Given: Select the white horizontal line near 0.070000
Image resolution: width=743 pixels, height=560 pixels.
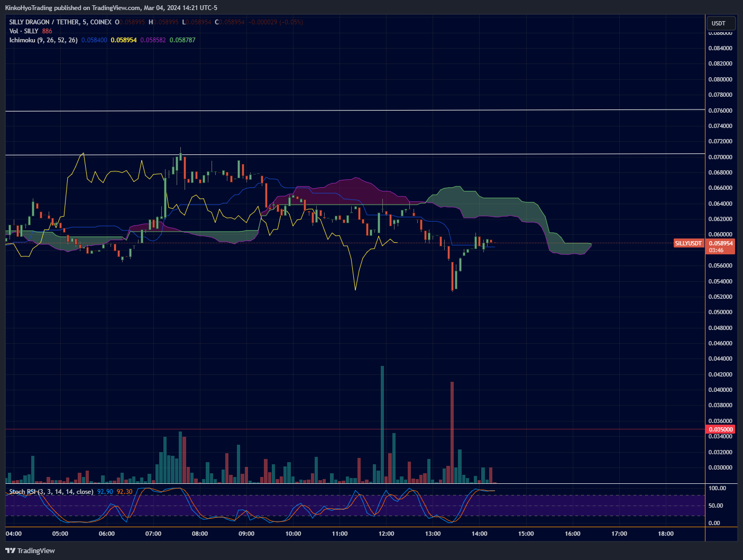Looking at the screenshot, I should coord(355,154).
